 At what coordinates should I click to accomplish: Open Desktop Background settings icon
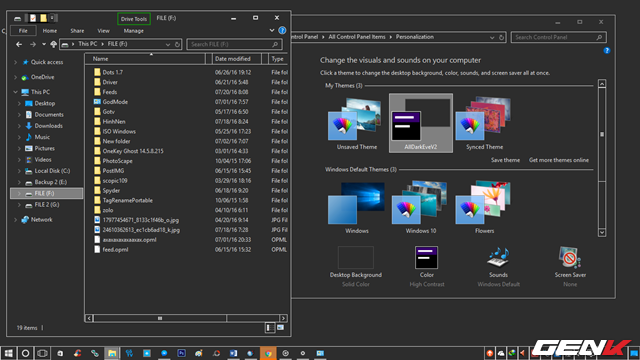click(x=356, y=258)
